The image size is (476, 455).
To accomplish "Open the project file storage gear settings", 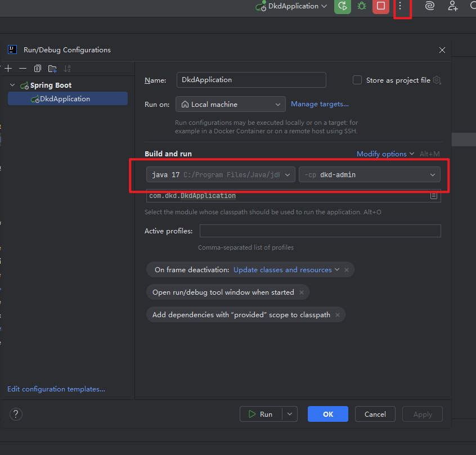I will 437,80.
